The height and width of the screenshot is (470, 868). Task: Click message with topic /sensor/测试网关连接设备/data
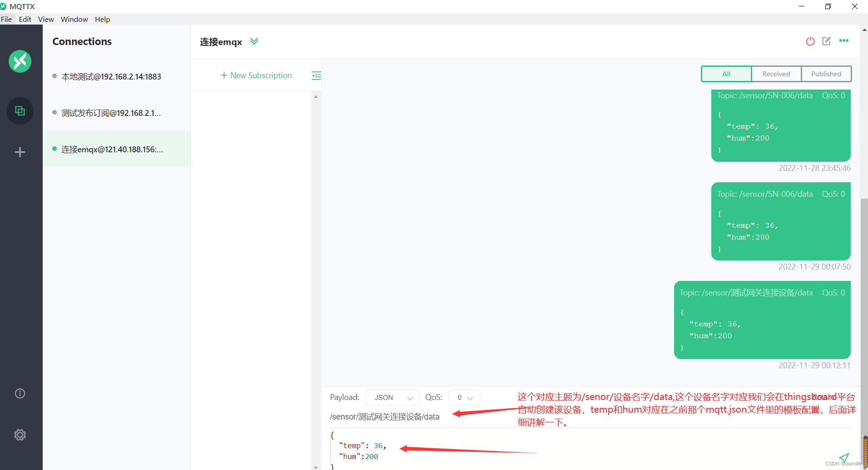click(x=762, y=320)
